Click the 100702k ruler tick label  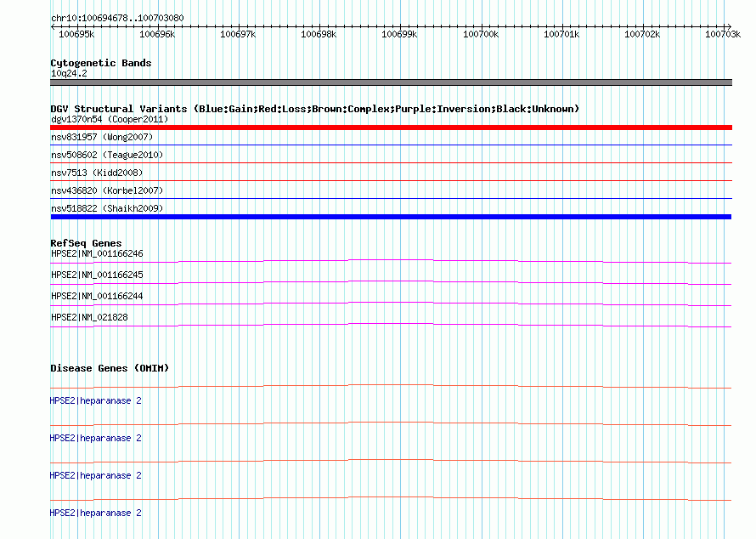[642, 34]
